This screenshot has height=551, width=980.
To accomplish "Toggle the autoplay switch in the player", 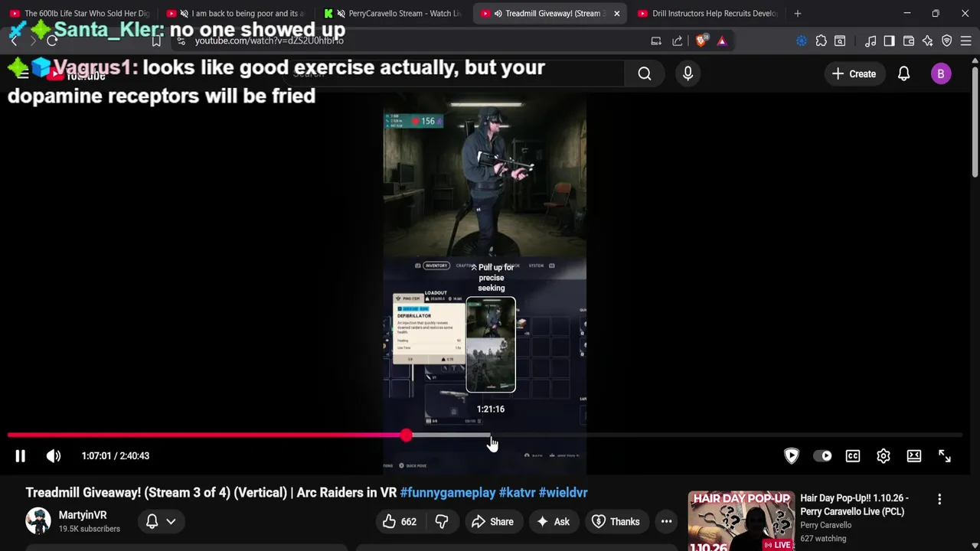I will click(822, 456).
